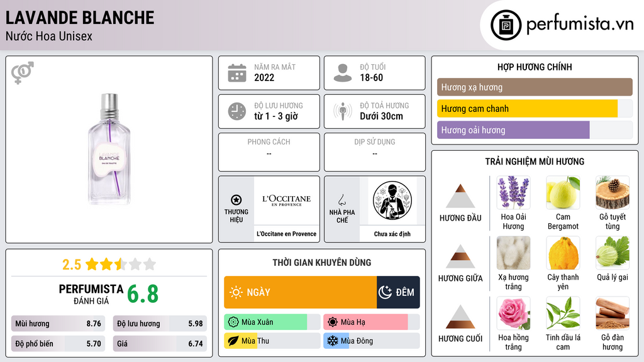Select the Hoa Oải Hương note image
Image resolution: width=644 pixels, height=362 pixels.
513,192
